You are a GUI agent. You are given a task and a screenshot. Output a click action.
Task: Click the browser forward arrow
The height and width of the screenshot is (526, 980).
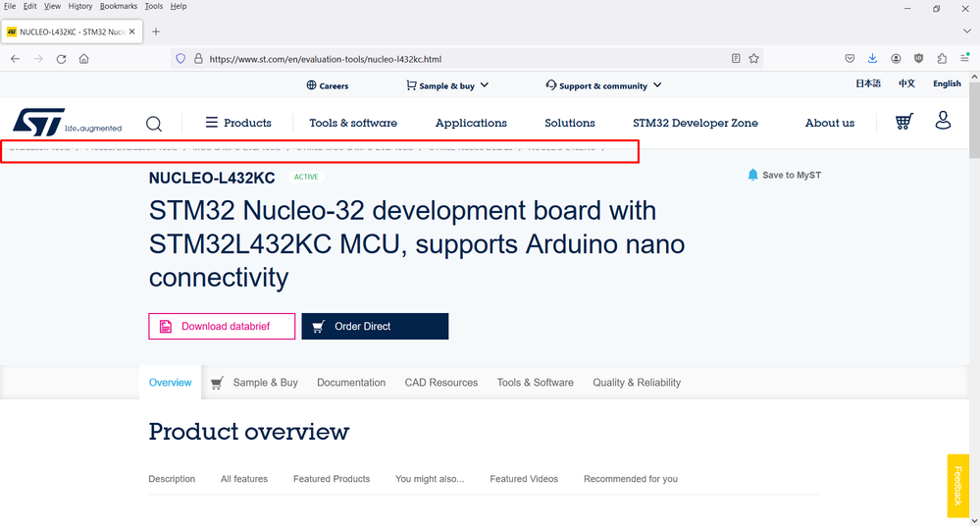coord(38,59)
